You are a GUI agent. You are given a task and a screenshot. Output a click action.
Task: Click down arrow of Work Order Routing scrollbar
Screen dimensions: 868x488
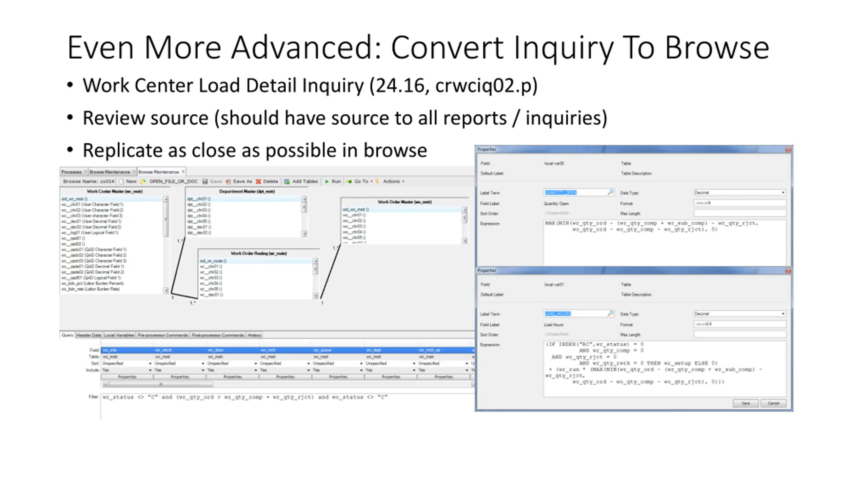315,296
